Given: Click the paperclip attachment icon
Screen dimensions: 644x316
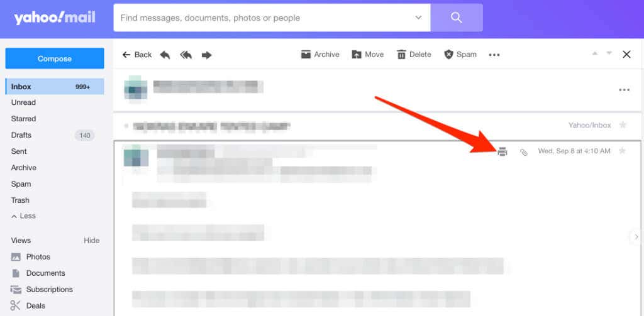Looking at the screenshot, I should coord(524,152).
